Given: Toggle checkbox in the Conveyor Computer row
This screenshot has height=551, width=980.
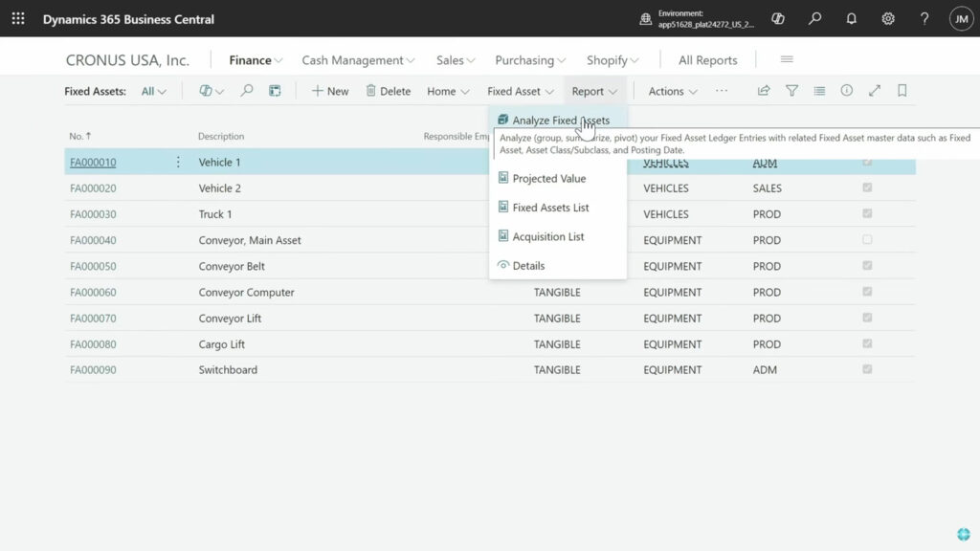Looking at the screenshot, I should 867,292.
